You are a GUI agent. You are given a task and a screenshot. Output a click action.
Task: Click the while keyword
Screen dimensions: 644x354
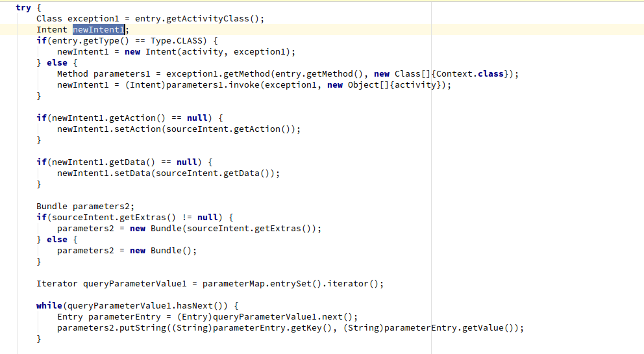tap(49, 306)
